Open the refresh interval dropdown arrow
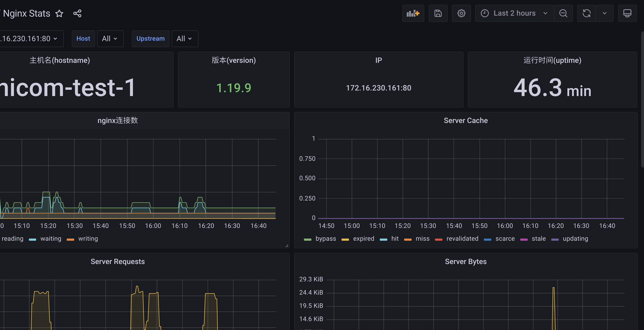This screenshot has width=644, height=330. pyautogui.click(x=605, y=13)
